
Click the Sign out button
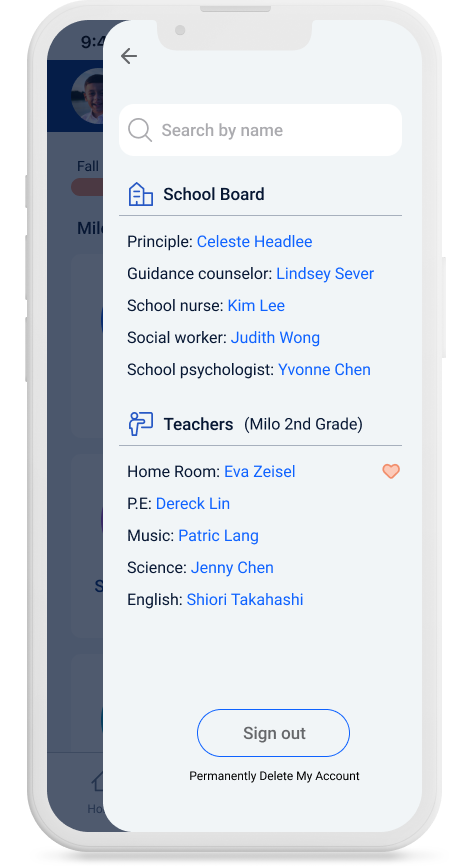(x=274, y=733)
